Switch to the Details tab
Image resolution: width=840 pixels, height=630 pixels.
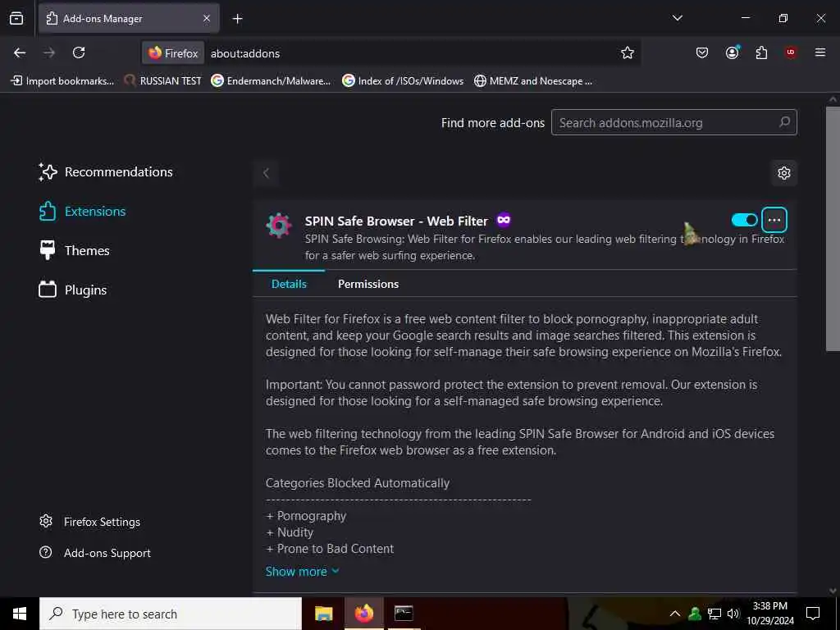click(289, 284)
